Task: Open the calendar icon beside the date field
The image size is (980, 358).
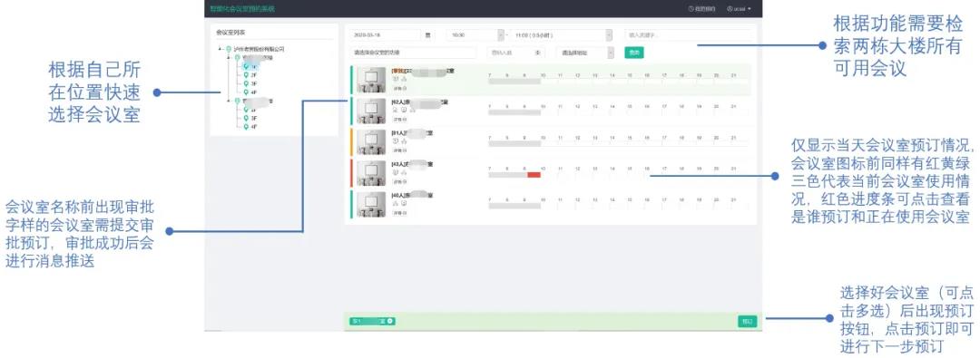Action: [x=427, y=35]
